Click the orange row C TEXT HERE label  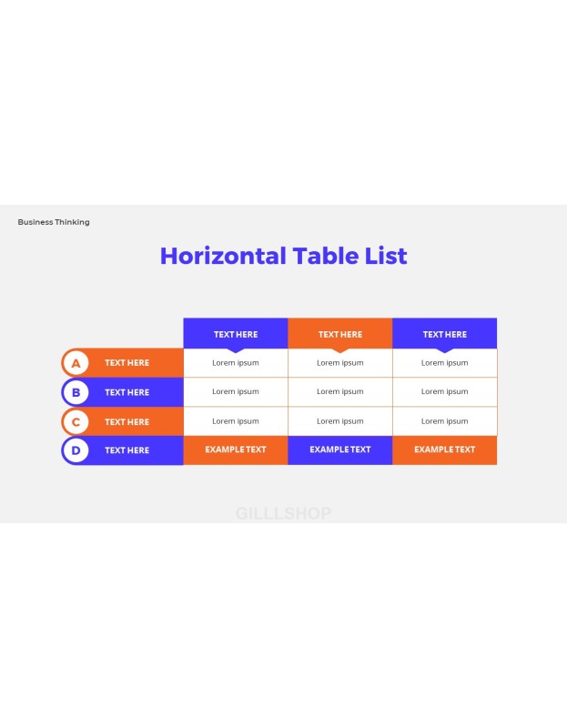pyautogui.click(x=127, y=422)
